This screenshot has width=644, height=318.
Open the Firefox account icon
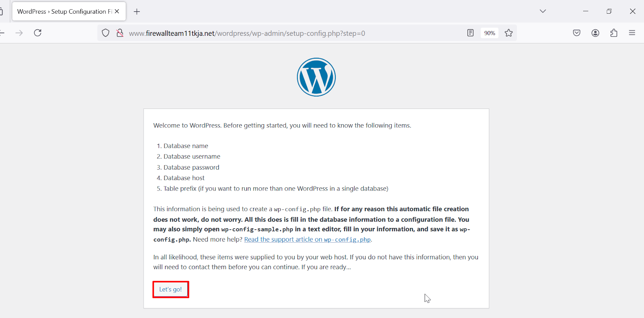point(595,33)
